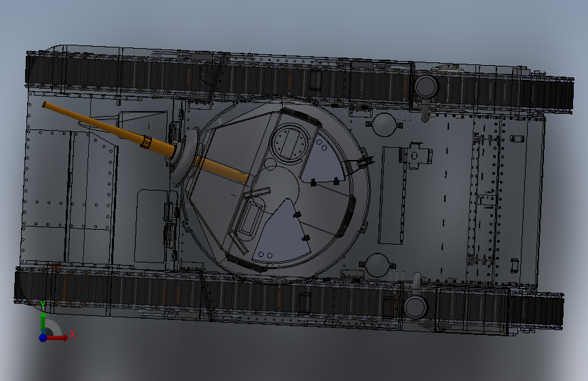Select the round dome on the lower rear fender
This screenshot has width=588, height=381.
[x=416, y=306]
